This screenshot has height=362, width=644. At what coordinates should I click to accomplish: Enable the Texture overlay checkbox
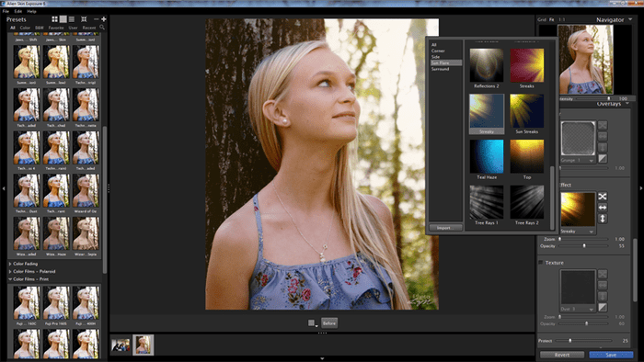[x=541, y=263]
